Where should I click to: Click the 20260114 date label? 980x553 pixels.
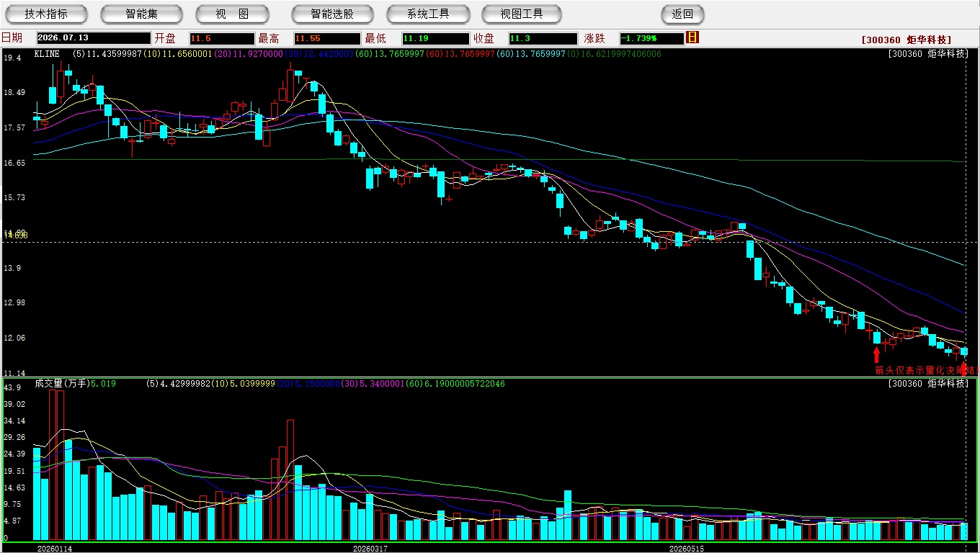pyautogui.click(x=55, y=549)
